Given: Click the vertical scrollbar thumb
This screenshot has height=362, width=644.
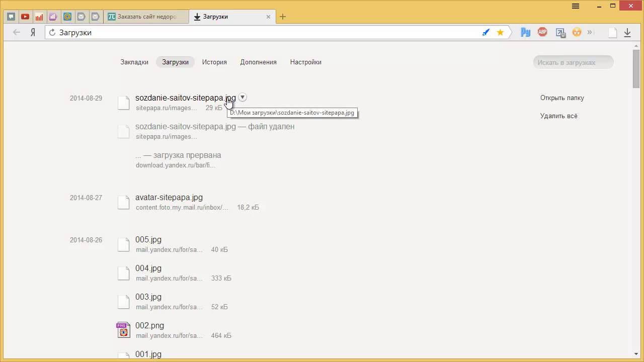Looking at the screenshot, I should (x=636, y=69).
